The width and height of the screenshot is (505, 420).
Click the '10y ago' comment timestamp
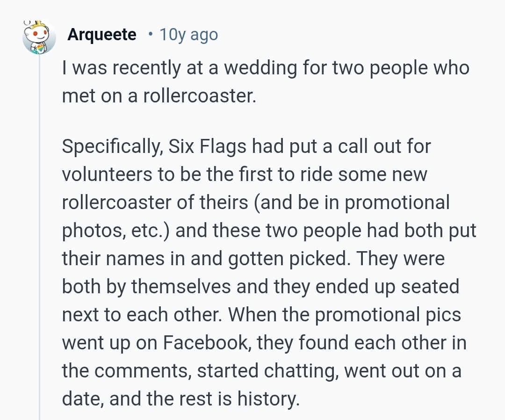(188, 35)
